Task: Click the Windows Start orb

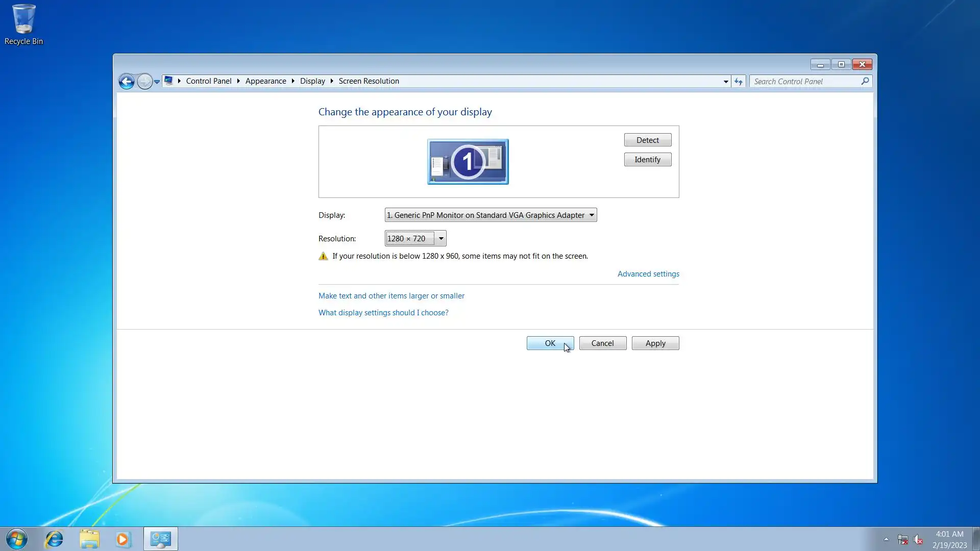Action: point(16,539)
